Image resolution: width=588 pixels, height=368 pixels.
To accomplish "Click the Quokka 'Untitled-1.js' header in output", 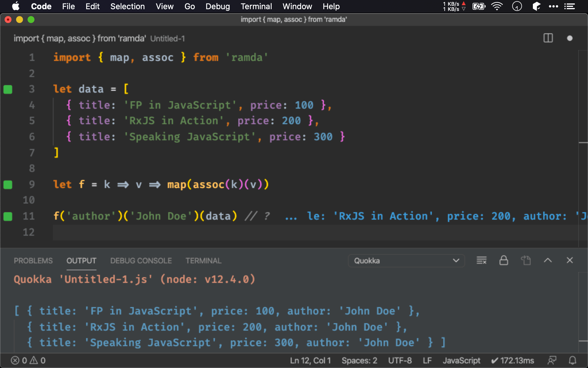I will tap(134, 279).
